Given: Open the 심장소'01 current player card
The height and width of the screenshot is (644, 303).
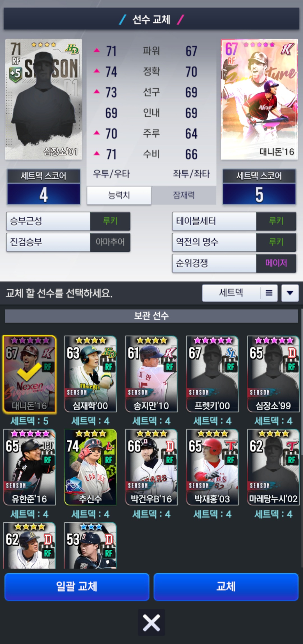Looking at the screenshot, I should click(44, 99).
